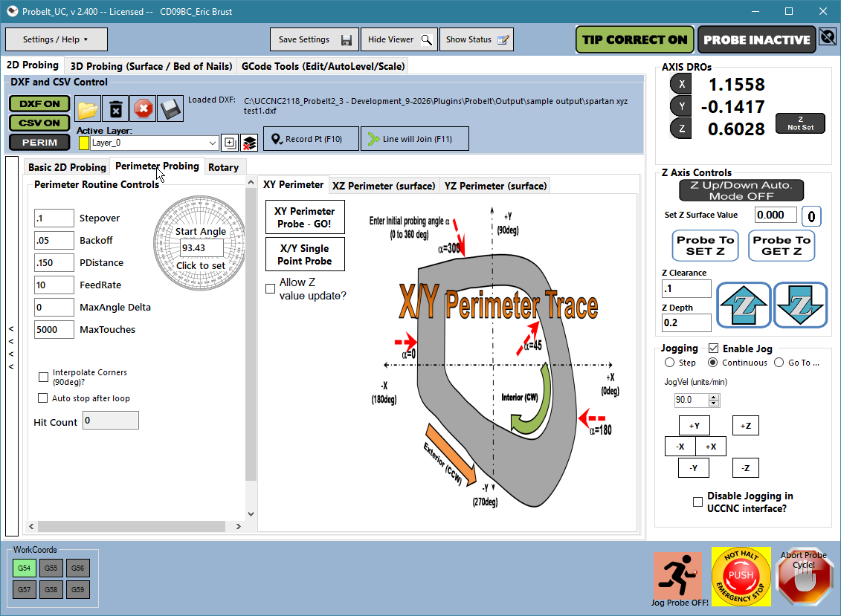This screenshot has height=616, width=841.
Task: Switch to Basic 2D Probing tab
Action: [x=67, y=167]
